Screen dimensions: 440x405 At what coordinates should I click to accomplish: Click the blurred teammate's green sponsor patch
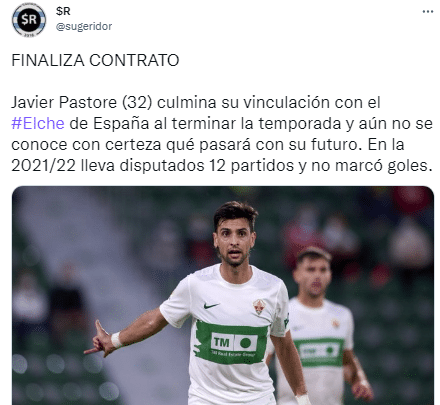coord(319,352)
